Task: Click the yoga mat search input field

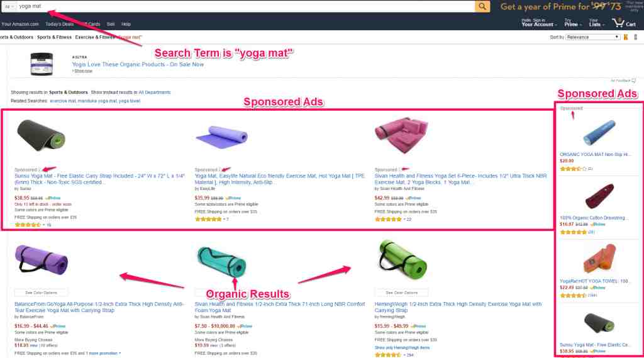Action: pos(246,6)
